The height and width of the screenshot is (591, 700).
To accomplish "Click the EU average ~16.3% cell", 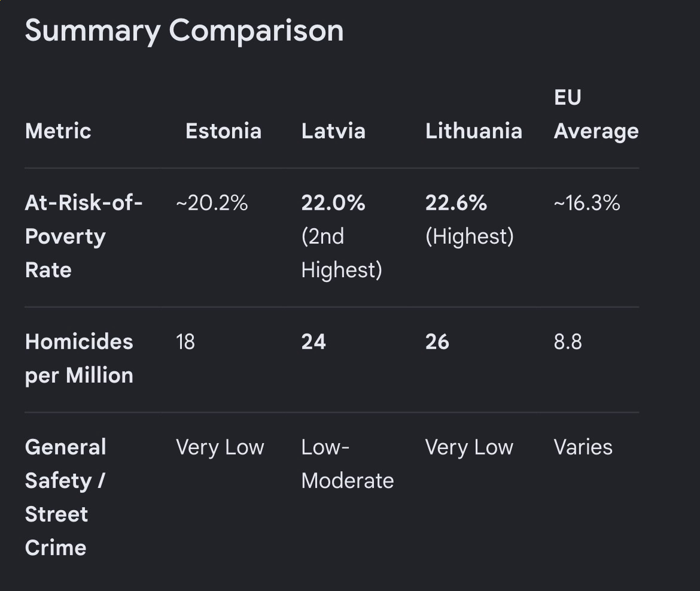I will point(586,203).
